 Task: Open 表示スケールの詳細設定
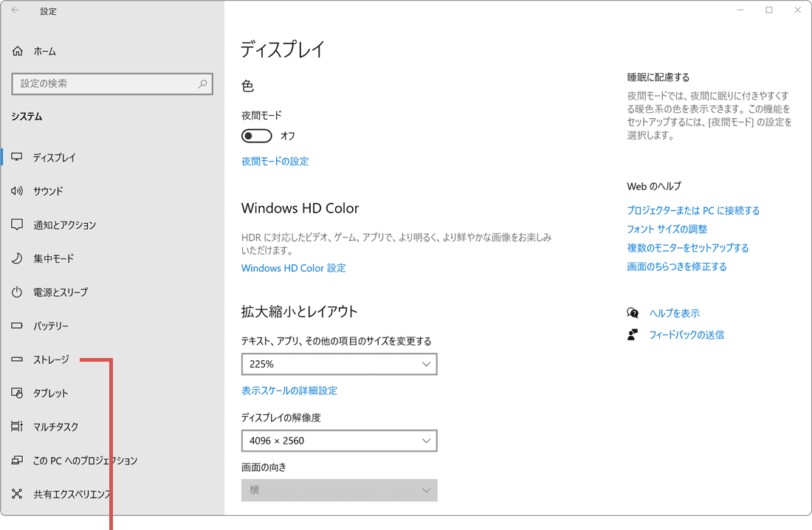coord(289,390)
